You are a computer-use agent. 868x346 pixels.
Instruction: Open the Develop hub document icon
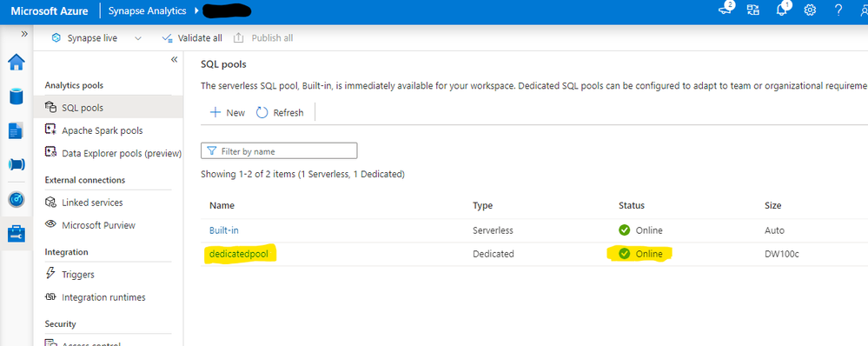tap(16, 130)
